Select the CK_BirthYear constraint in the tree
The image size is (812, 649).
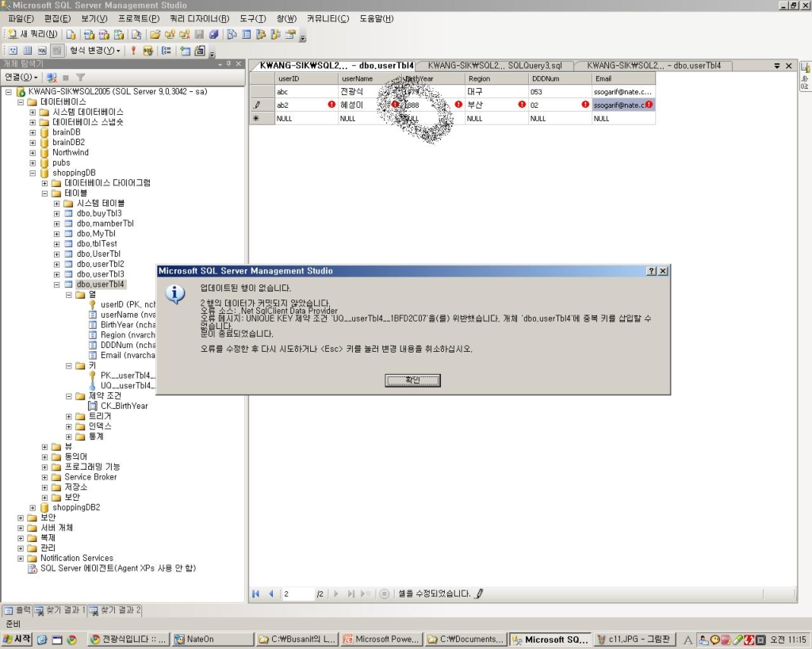coord(124,407)
